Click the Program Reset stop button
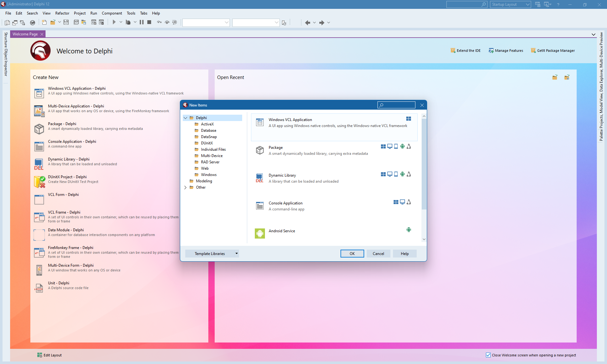This screenshot has height=364, width=607. tap(149, 22)
